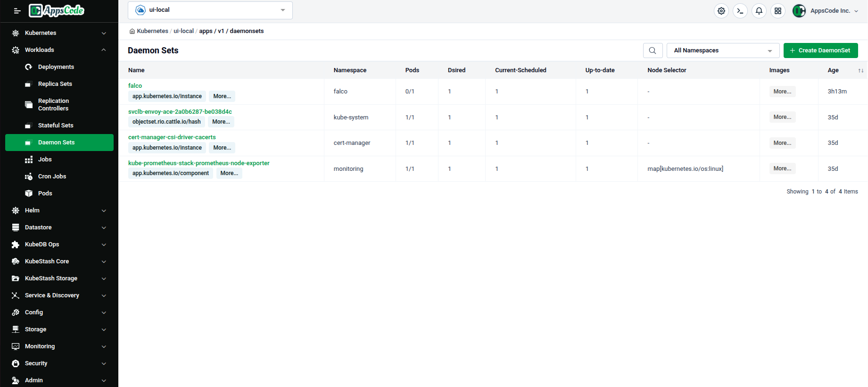Expand the KubeStash Core section chevron

click(x=104, y=261)
